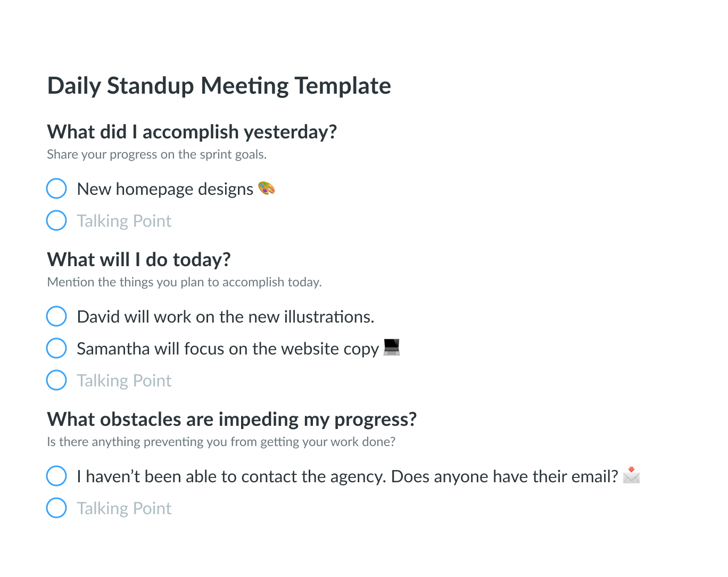Add text in Talking Point placeholder under obstacles

124,508
